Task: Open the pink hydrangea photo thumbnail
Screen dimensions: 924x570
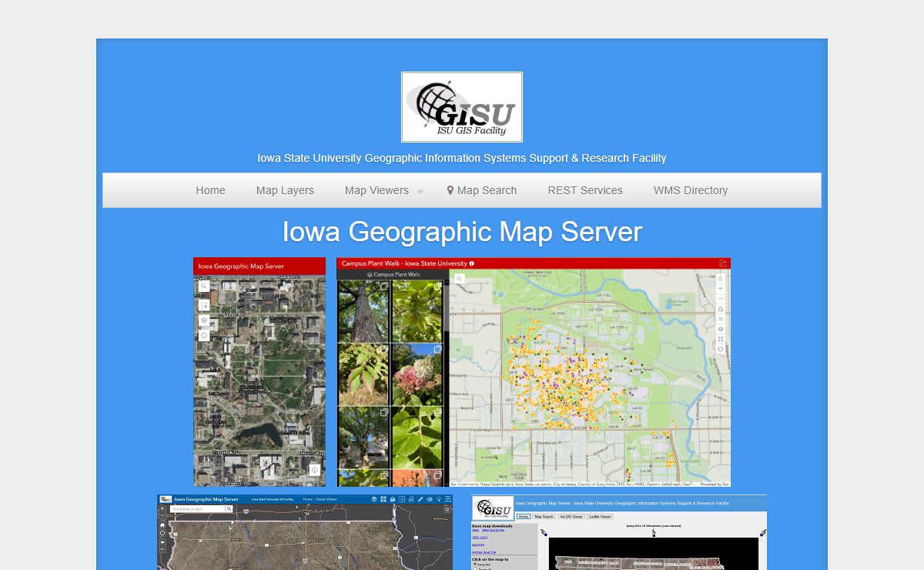Action: 418,374
